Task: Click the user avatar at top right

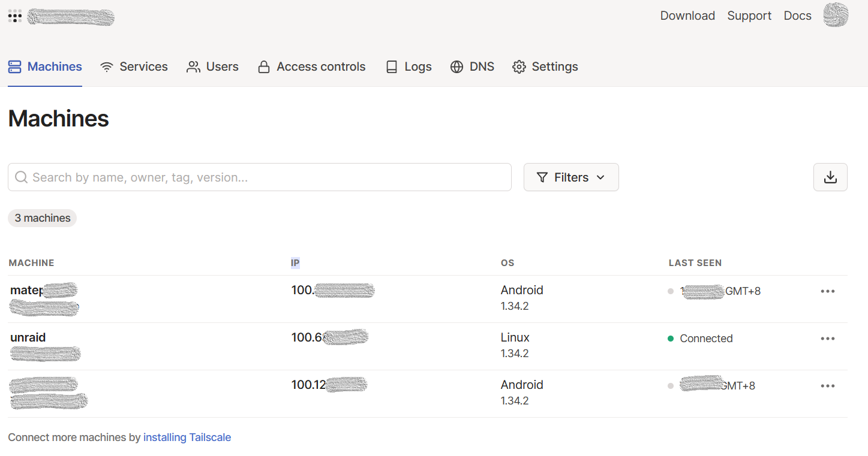Action: pos(836,16)
